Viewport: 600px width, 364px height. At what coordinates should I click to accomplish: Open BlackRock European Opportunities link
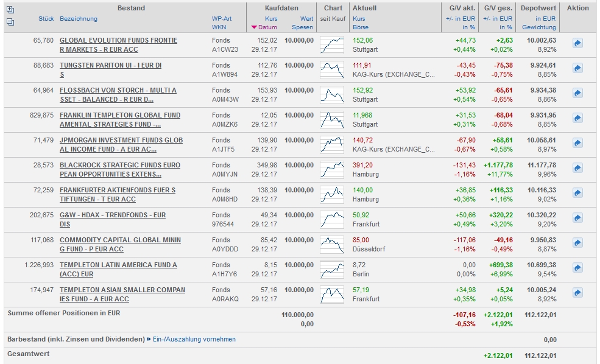point(120,170)
